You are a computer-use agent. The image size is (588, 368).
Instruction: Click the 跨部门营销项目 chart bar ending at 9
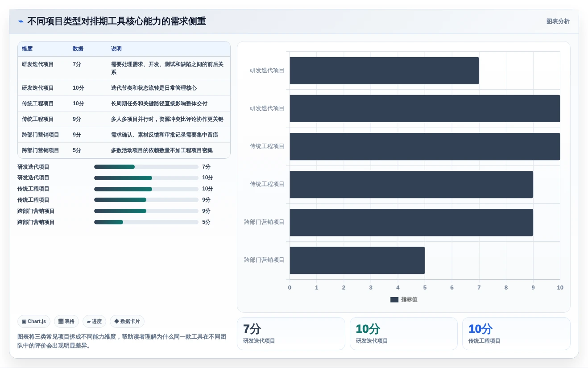(x=411, y=222)
